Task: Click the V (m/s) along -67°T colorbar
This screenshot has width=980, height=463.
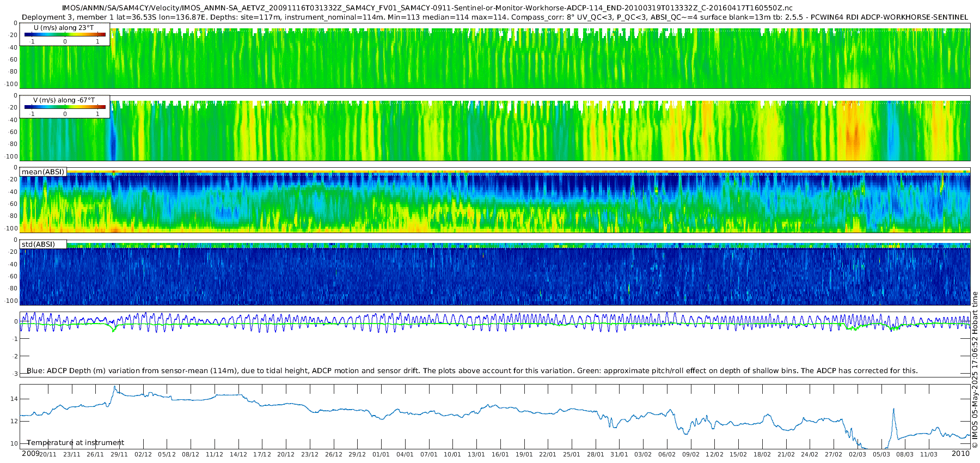Action: click(65, 107)
